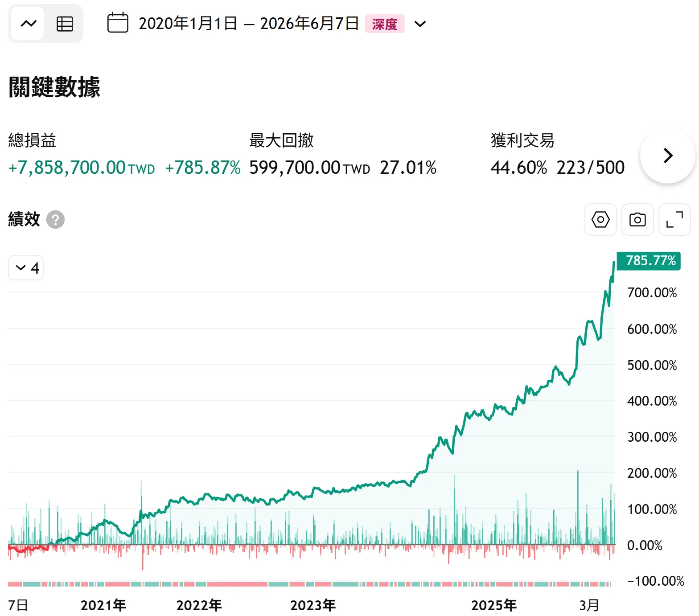
Task: Click the 關鍵數據 section title
Action: (x=54, y=87)
